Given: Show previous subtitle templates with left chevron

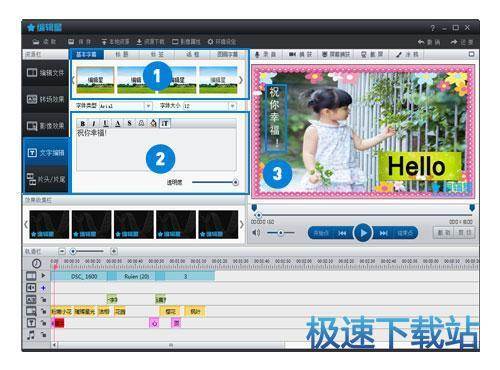Looking at the screenshot, I should [73, 80].
